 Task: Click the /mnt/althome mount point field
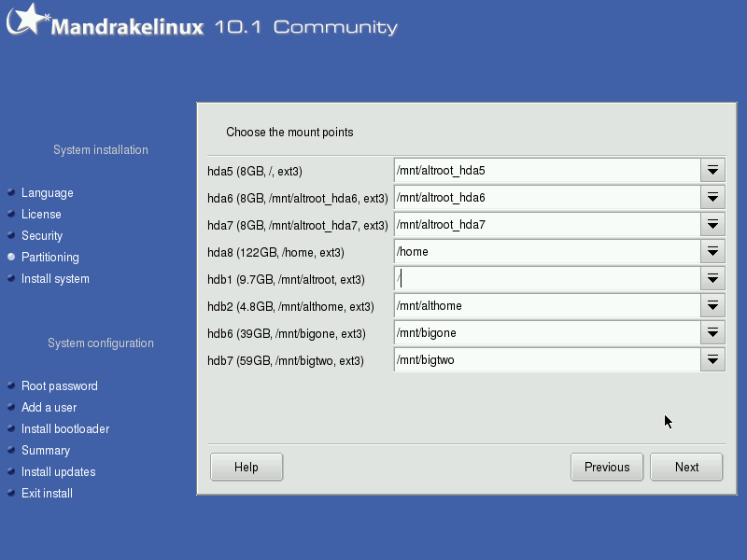[x=547, y=306]
